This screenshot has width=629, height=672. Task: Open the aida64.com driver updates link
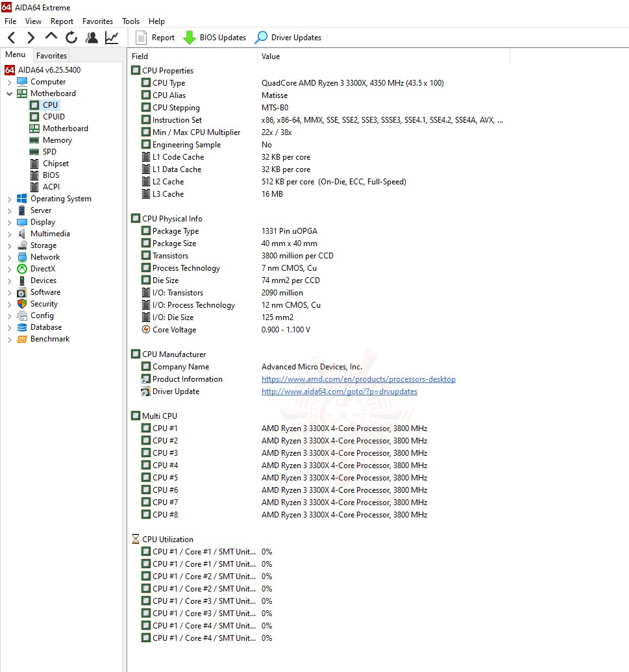click(339, 392)
